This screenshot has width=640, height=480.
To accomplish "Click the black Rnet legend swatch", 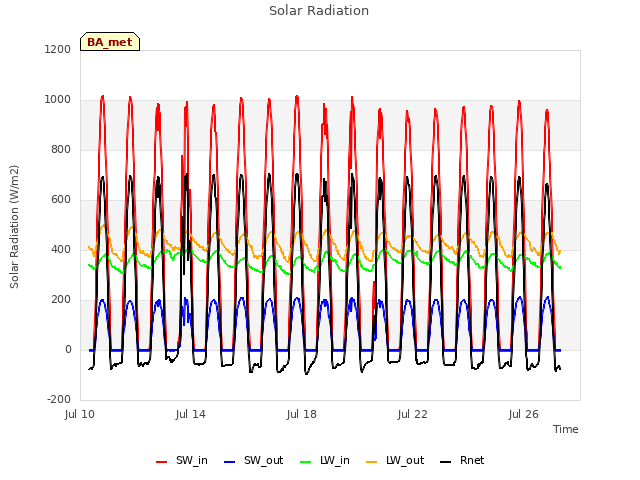I will (x=446, y=462).
